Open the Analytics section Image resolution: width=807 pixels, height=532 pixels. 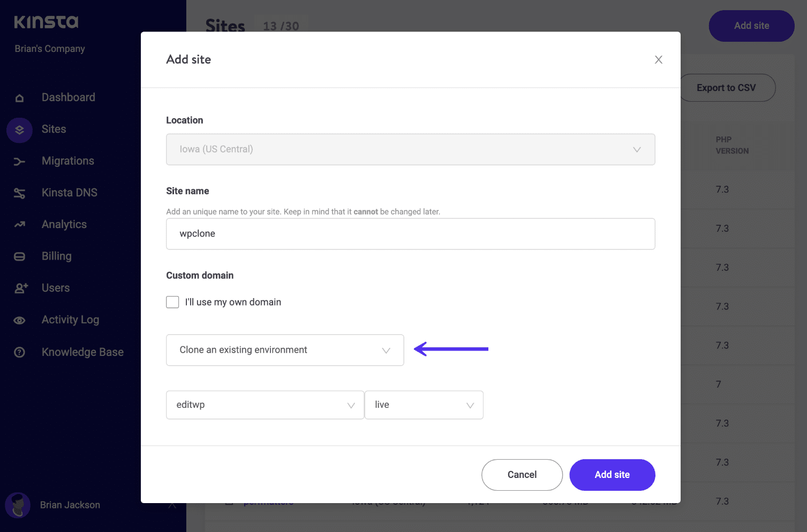[19, 224]
